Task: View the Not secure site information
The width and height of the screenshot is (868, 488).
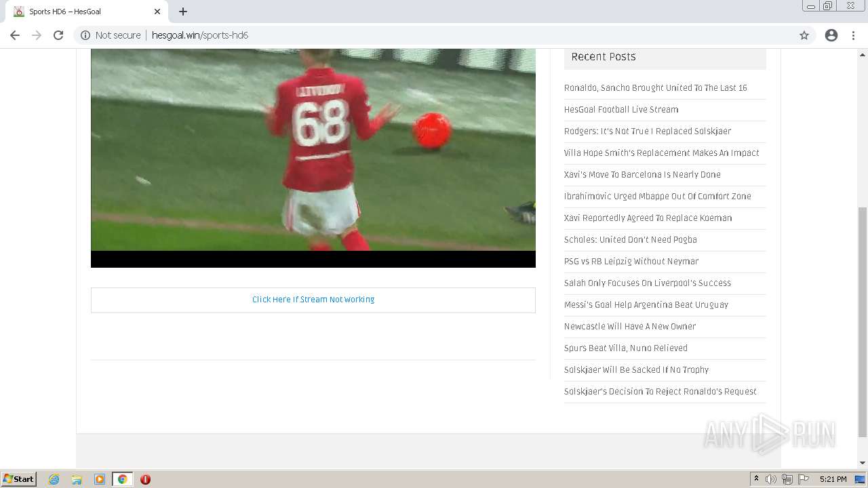Action: (111, 35)
